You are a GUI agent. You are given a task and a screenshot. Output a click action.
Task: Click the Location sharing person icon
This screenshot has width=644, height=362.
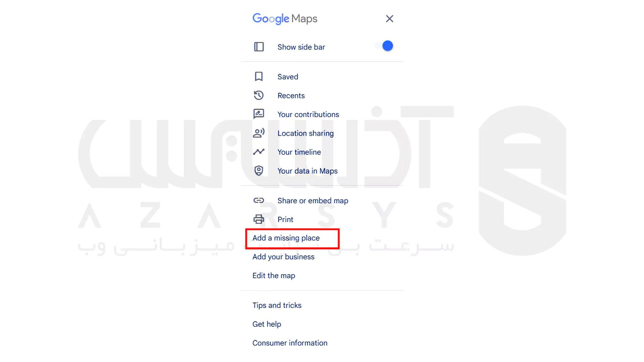point(259,133)
